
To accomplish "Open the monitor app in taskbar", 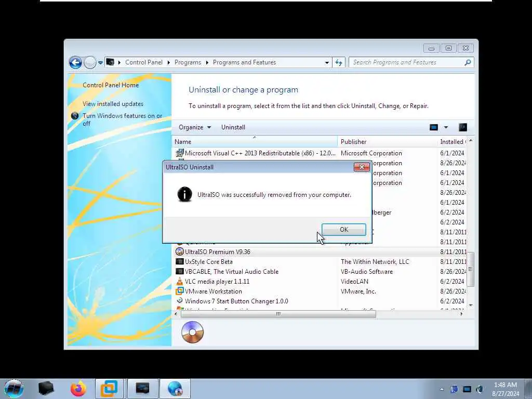I will coord(142,389).
